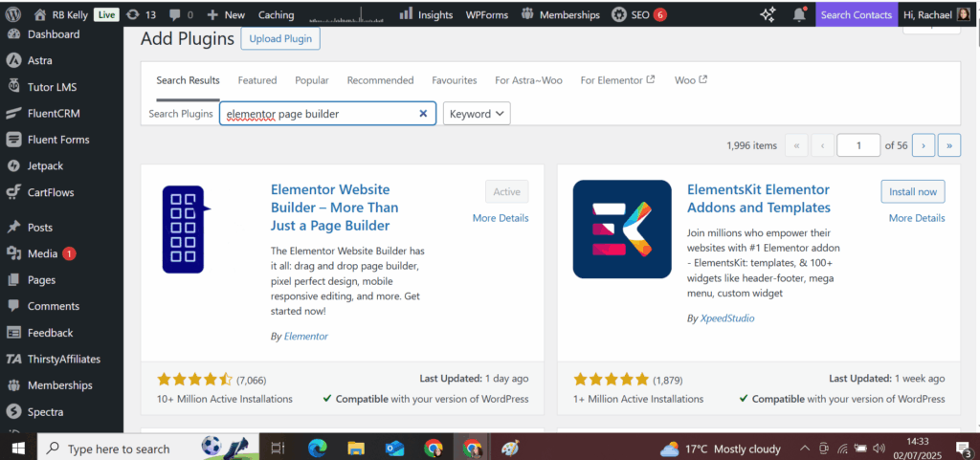The height and width of the screenshot is (460, 980).
Task: Open RB Kelly site home link
Action: 60,14
